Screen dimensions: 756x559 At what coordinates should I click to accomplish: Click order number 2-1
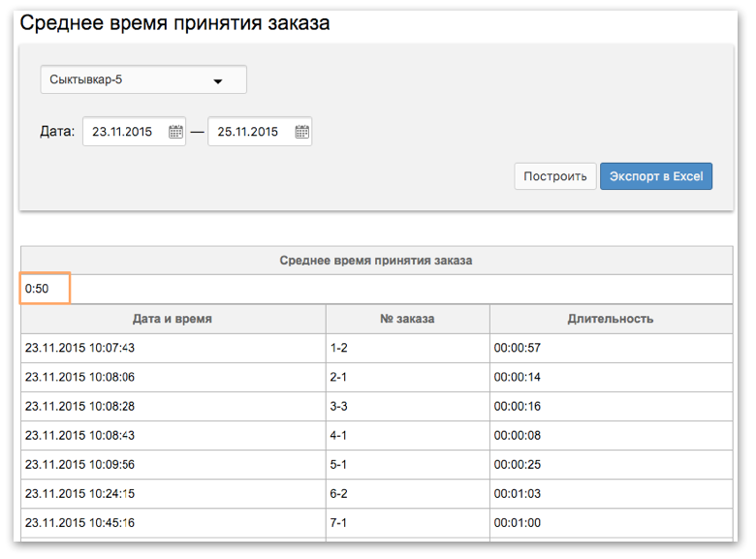tap(338, 377)
